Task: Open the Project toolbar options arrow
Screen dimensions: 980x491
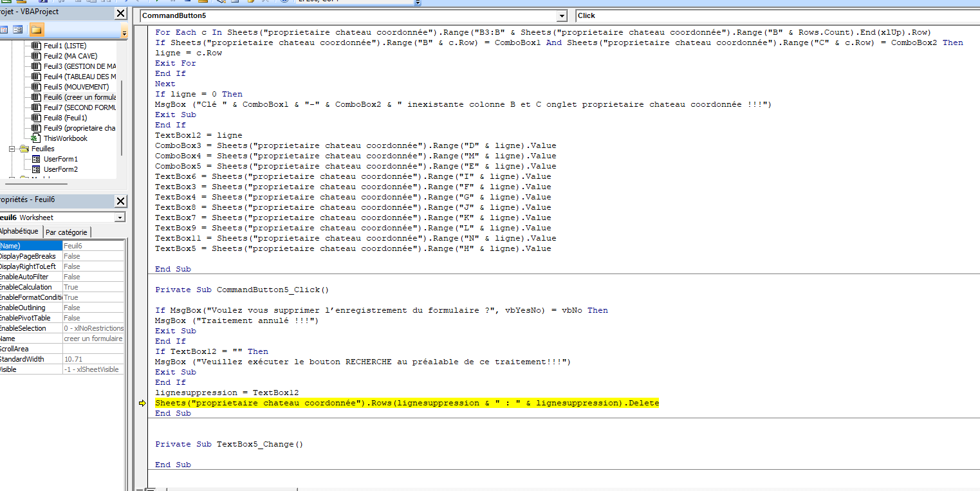Action: click(124, 32)
